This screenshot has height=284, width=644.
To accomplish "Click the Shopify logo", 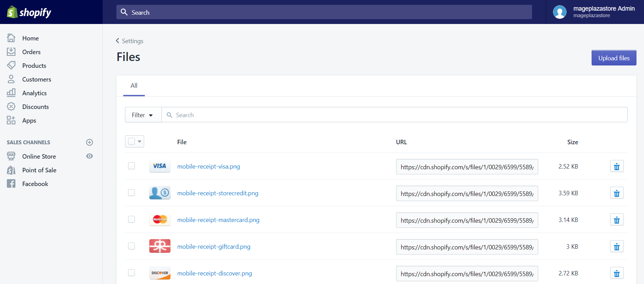I will click(x=29, y=12).
